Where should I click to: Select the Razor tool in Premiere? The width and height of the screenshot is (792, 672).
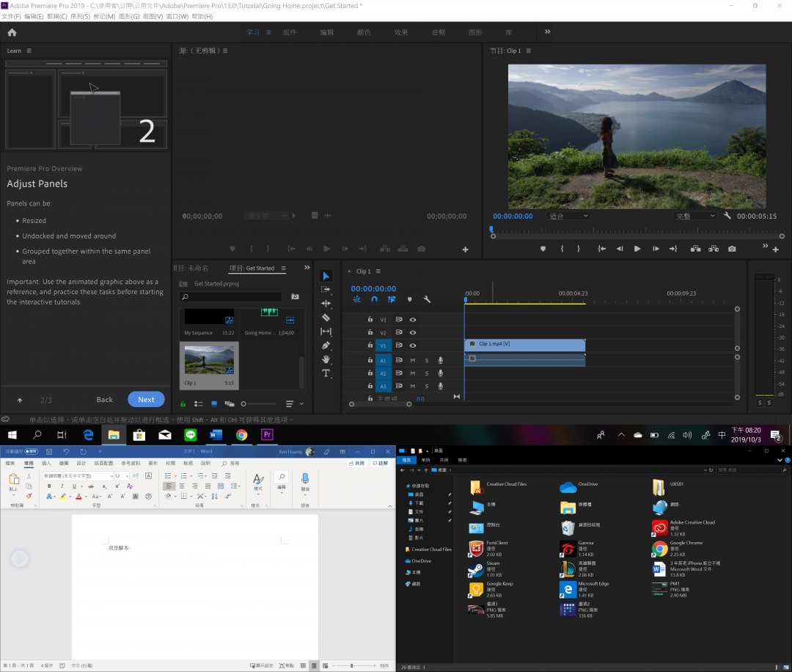coord(326,318)
